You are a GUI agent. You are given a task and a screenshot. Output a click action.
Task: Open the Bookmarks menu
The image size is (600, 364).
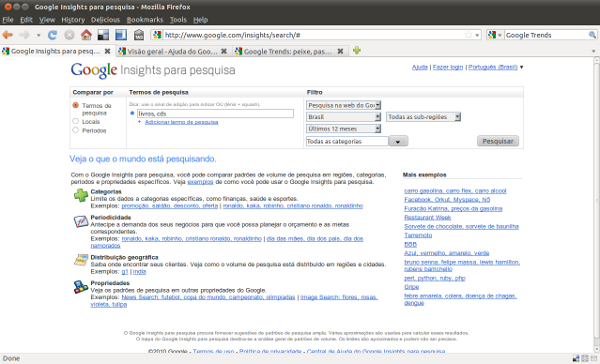pos(145,20)
